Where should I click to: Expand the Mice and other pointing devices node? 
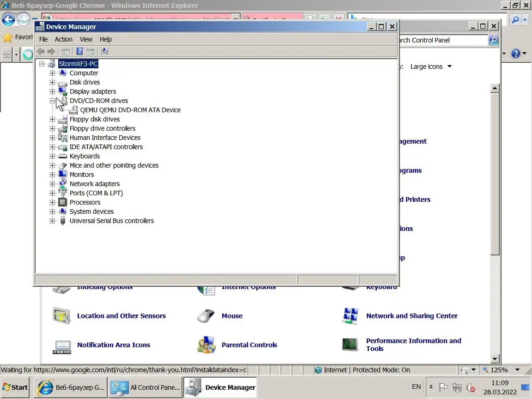pyautogui.click(x=52, y=166)
